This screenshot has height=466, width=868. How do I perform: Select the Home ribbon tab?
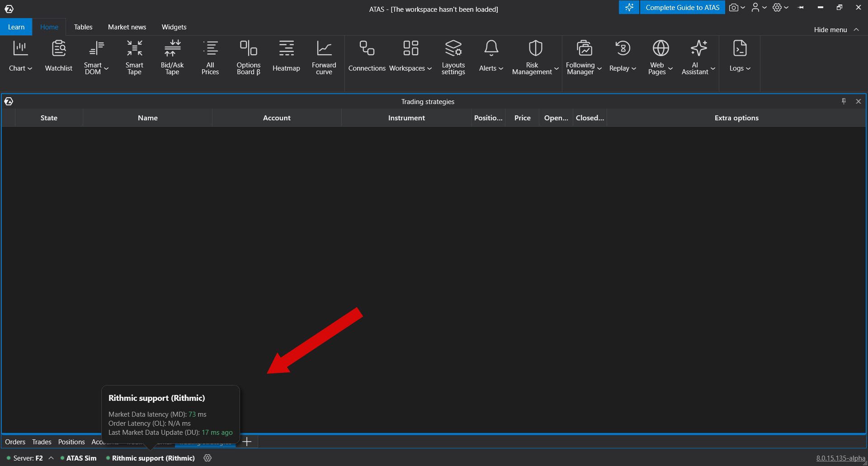pyautogui.click(x=49, y=27)
